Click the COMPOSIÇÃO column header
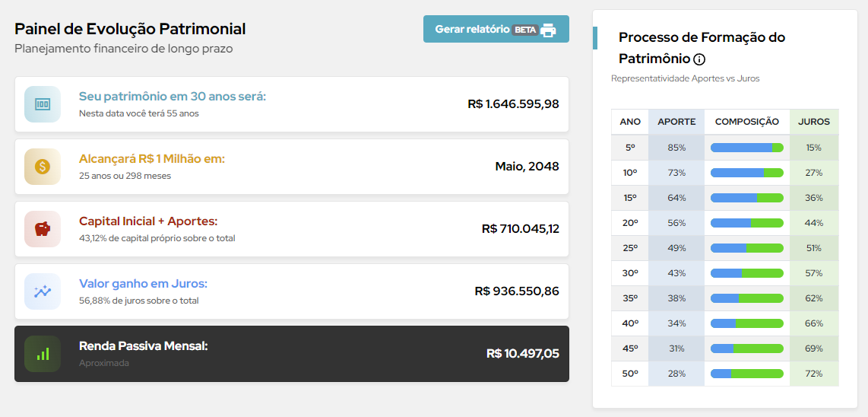This screenshot has height=417, width=868. (746, 122)
